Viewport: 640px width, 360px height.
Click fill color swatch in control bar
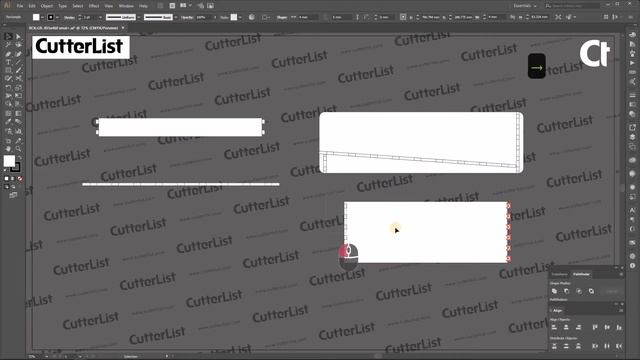point(36,17)
